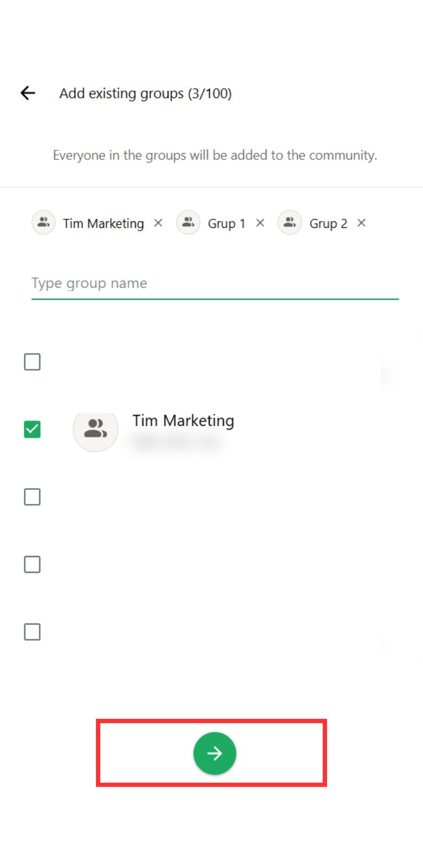
Task: Click the Tim Marketing group avatar in list
Action: 95,429
